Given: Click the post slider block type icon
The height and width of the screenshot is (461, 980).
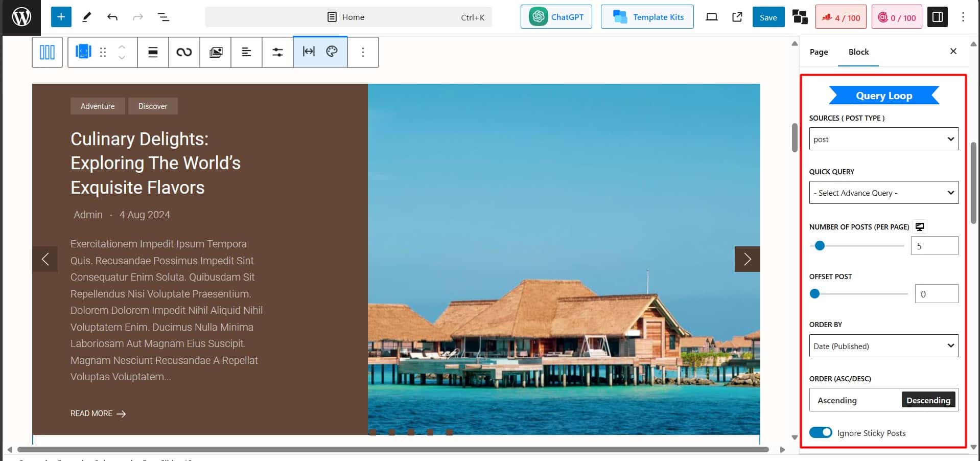Looking at the screenshot, I should pos(83,52).
